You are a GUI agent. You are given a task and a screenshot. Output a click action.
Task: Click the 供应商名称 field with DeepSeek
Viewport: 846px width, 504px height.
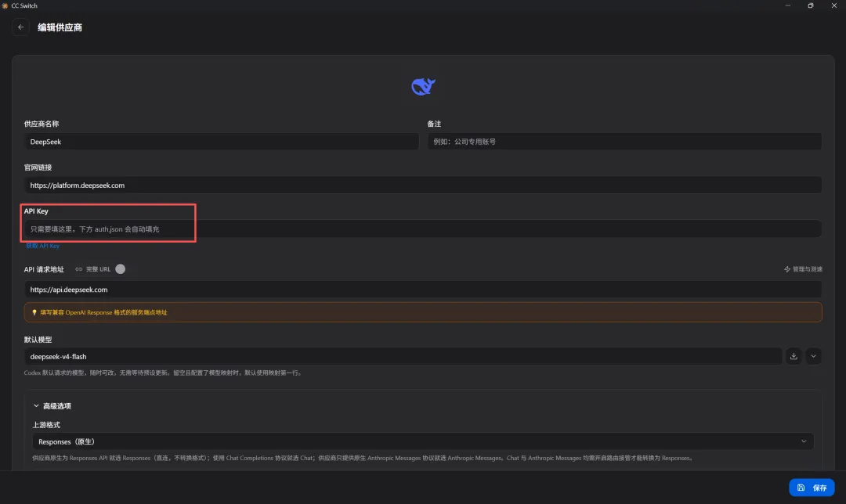coord(221,142)
